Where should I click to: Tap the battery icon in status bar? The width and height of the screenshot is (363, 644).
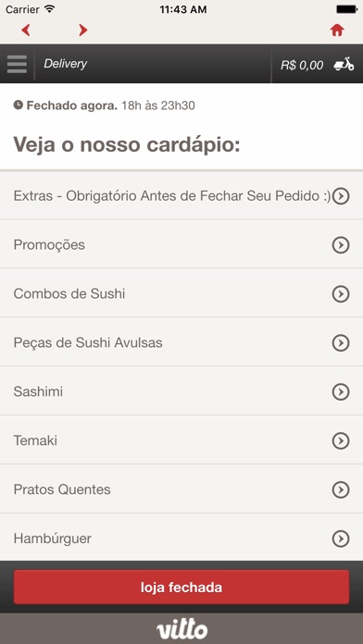pyautogui.click(x=346, y=9)
